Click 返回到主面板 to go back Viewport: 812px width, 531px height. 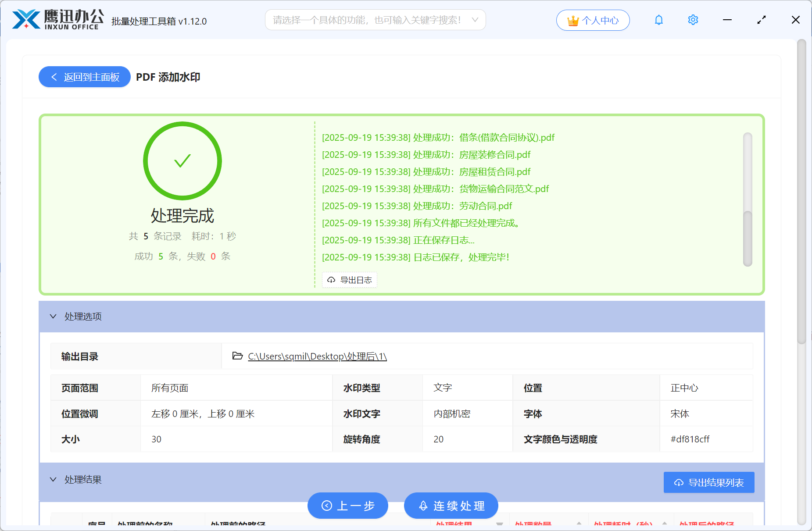pyautogui.click(x=84, y=77)
